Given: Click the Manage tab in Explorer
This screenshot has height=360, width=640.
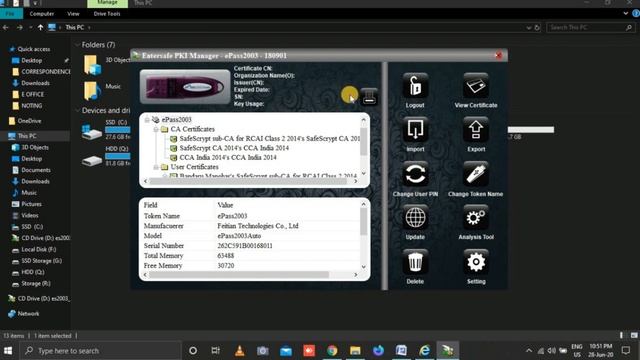Looking at the screenshot, I should pos(107,3).
